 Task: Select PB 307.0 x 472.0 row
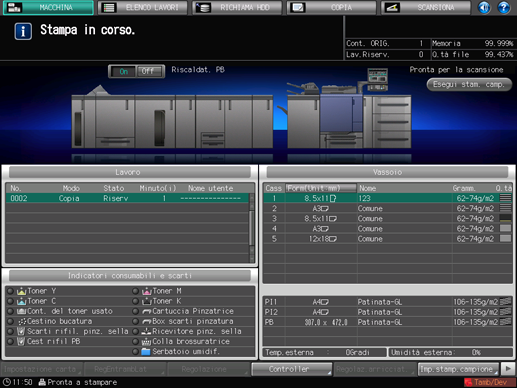(388, 322)
